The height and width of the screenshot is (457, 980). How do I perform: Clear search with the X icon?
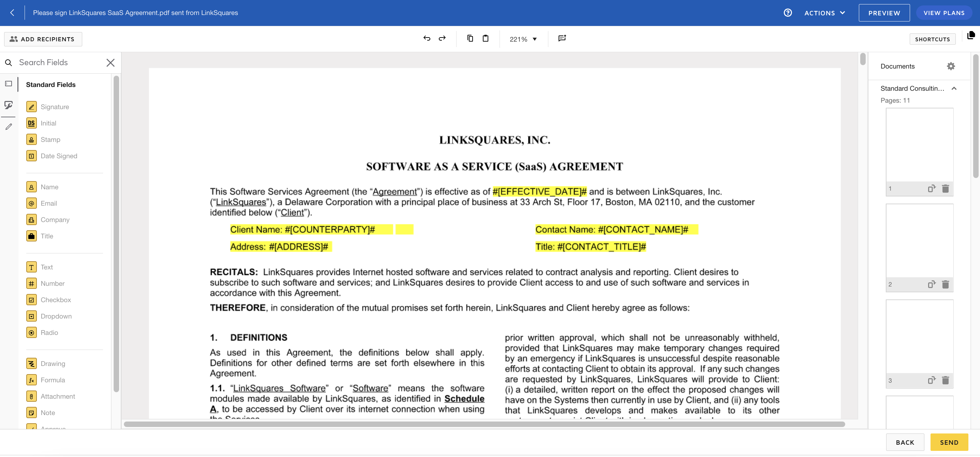tap(110, 63)
